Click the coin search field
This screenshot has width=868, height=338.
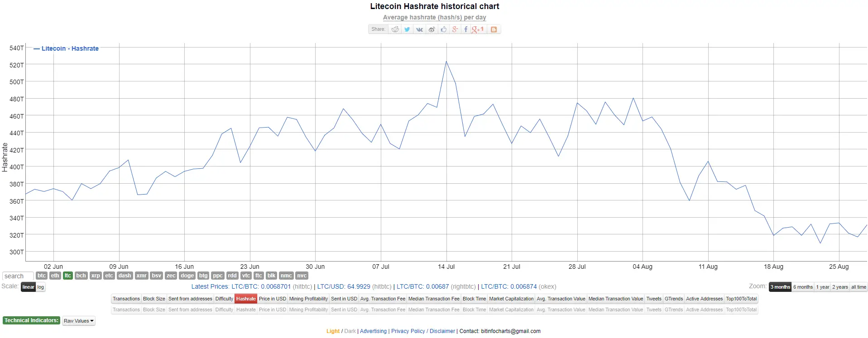pyautogui.click(x=18, y=276)
